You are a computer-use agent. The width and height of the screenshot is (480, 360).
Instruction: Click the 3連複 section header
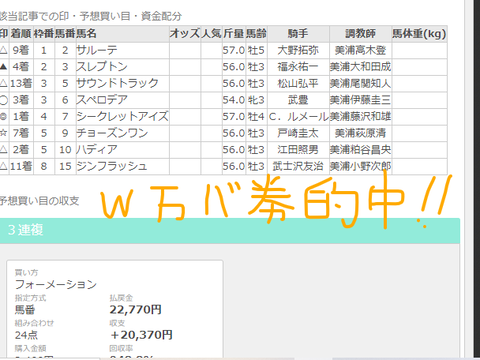(230, 230)
